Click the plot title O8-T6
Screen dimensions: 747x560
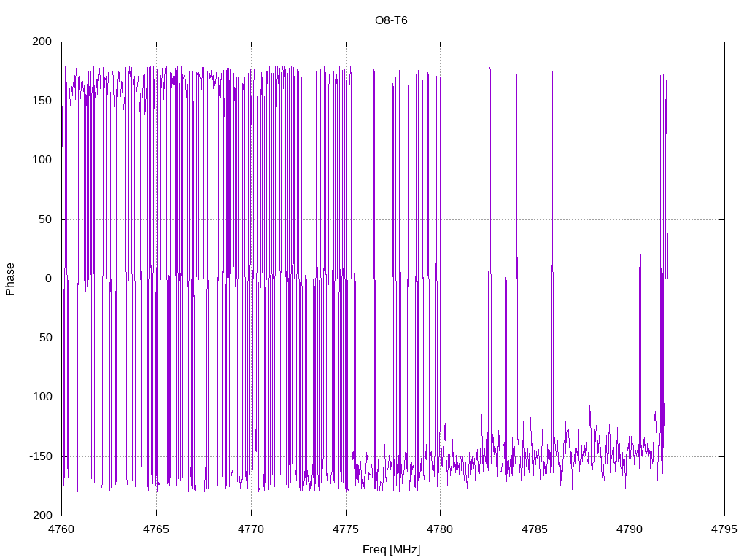click(x=391, y=20)
